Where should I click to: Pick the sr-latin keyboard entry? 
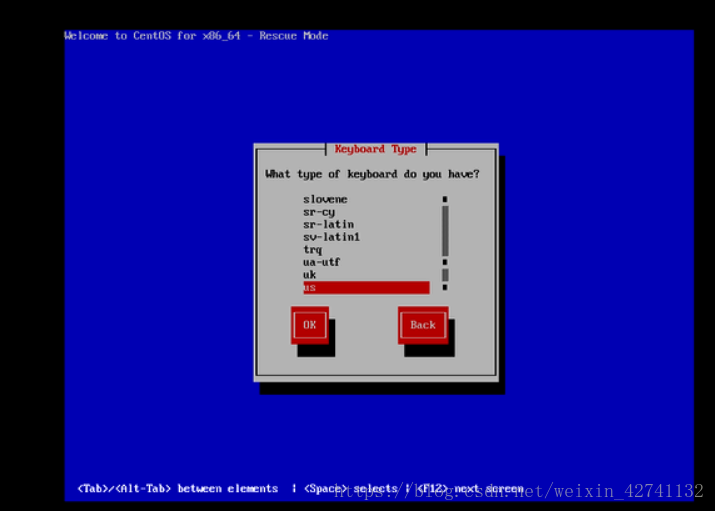point(328,224)
